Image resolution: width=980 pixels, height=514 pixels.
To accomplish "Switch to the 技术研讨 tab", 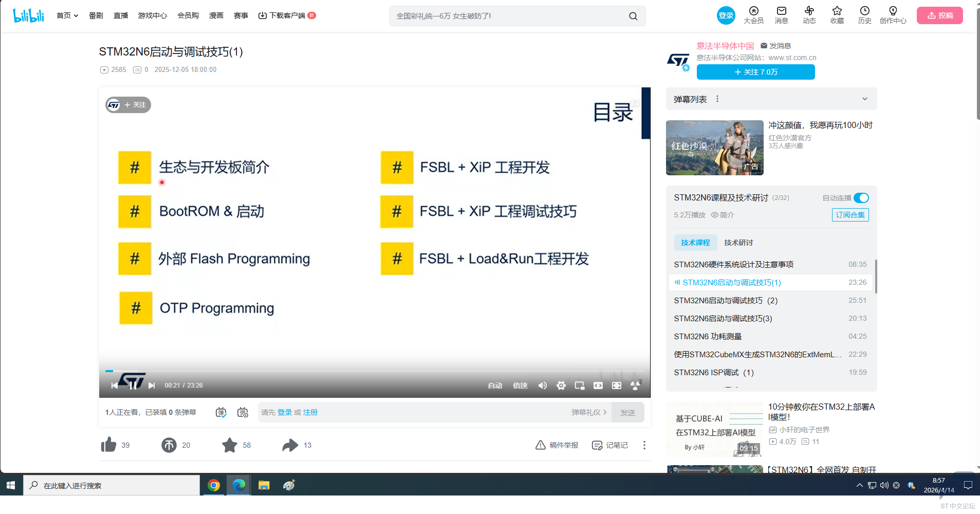I will tap(738, 243).
